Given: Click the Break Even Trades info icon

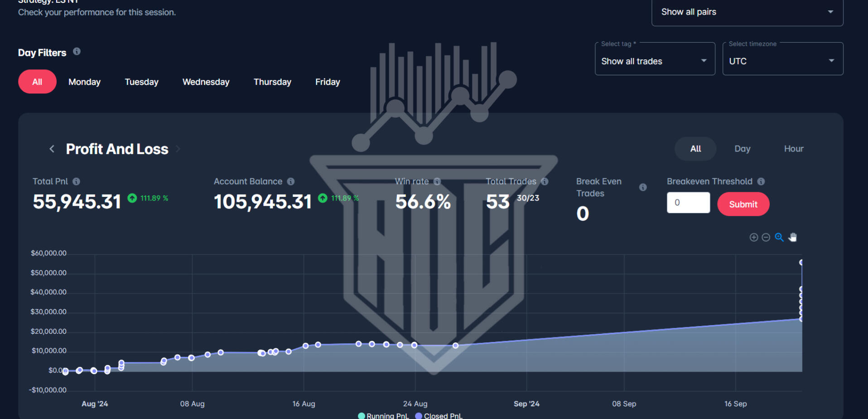Looking at the screenshot, I should tap(643, 187).
